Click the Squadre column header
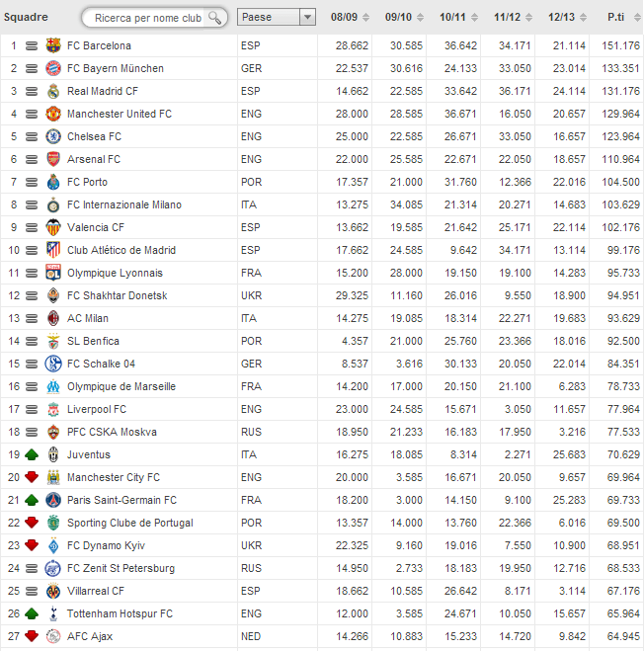This screenshot has width=644, height=651. (27, 17)
